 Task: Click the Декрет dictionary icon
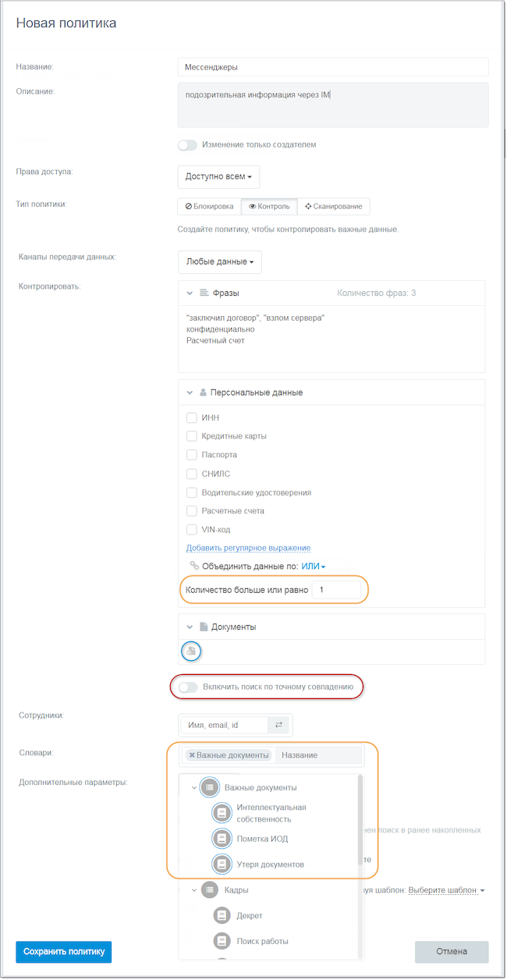(223, 915)
